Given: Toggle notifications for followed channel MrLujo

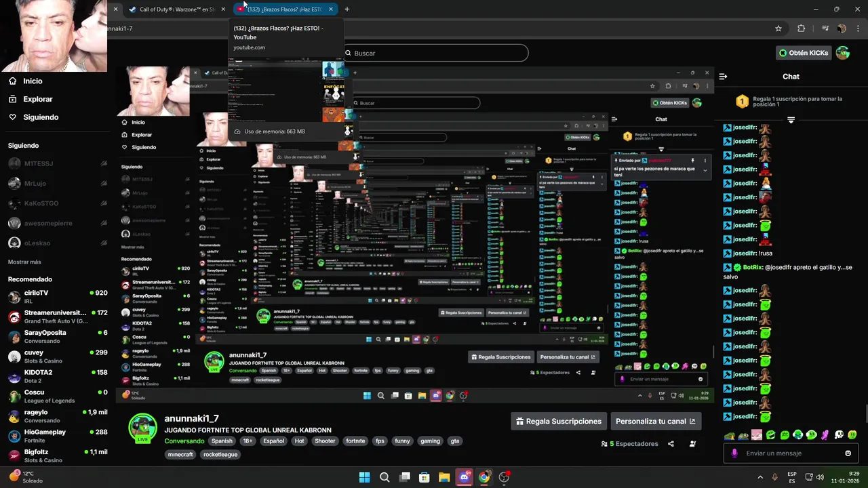Looking at the screenshot, I should [x=104, y=184].
